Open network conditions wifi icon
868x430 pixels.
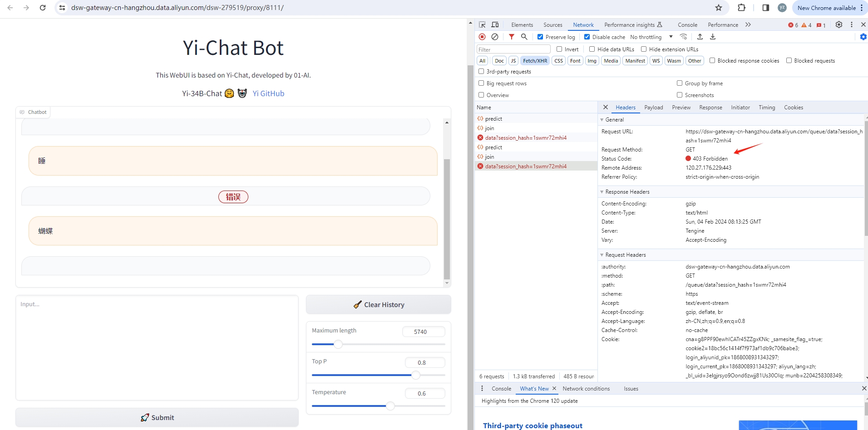pos(683,37)
